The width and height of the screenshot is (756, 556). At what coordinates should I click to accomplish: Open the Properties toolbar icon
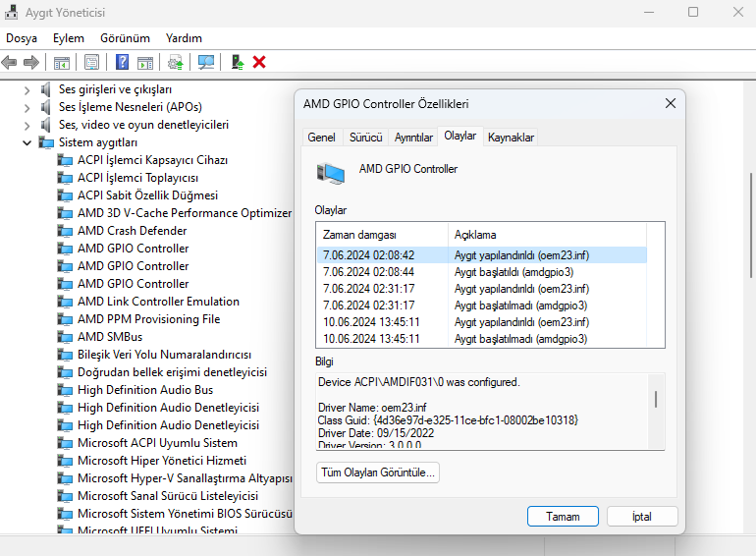[91, 62]
